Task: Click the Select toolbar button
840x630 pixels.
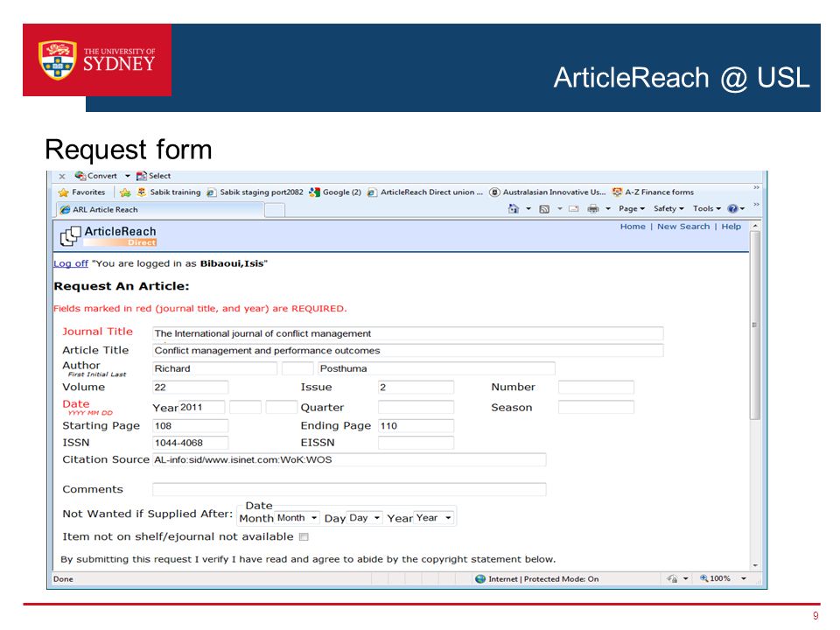Action: tap(153, 176)
